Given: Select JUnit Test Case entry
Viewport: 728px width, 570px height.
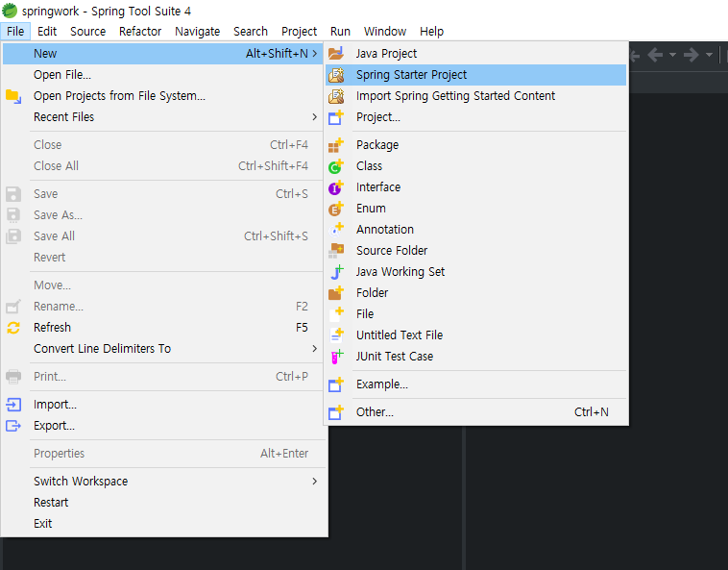Looking at the screenshot, I should click(476, 357).
